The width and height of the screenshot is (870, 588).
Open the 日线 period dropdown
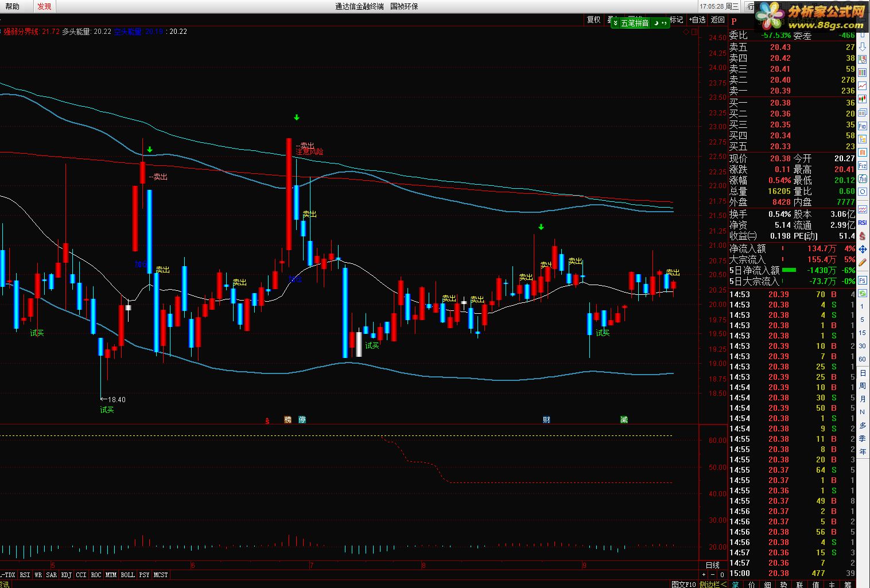click(712, 565)
